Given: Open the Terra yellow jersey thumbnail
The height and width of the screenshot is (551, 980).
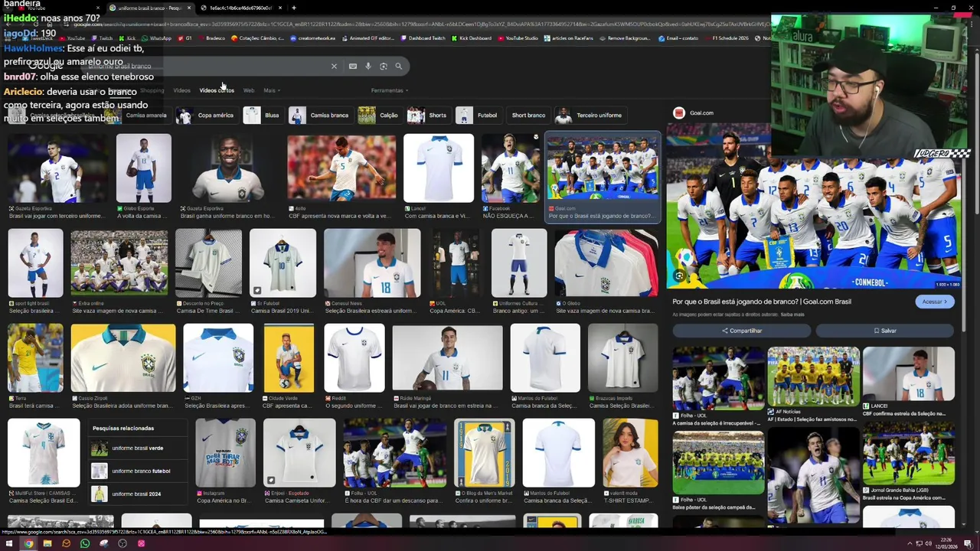Looking at the screenshot, I should coord(35,358).
